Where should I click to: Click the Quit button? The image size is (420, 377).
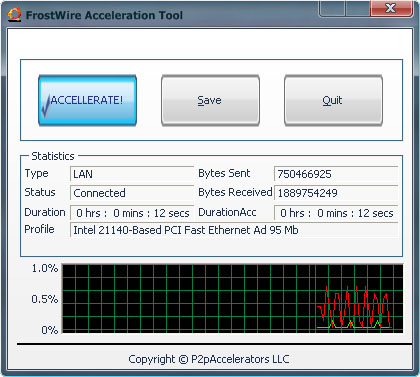tap(333, 100)
